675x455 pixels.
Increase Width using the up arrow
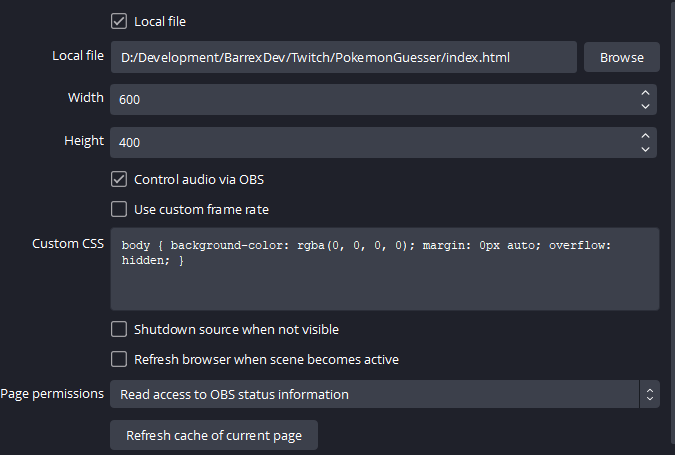pos(645,92)
